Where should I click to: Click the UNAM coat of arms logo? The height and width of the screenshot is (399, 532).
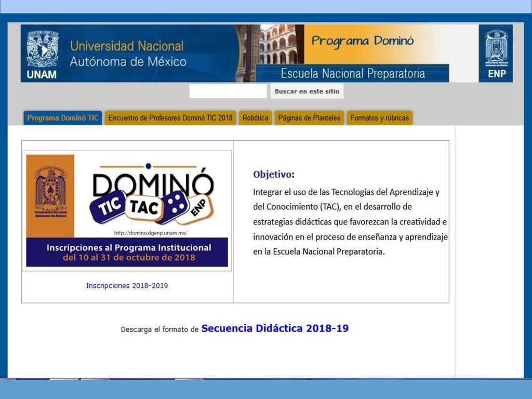click(x=43, y=49)
